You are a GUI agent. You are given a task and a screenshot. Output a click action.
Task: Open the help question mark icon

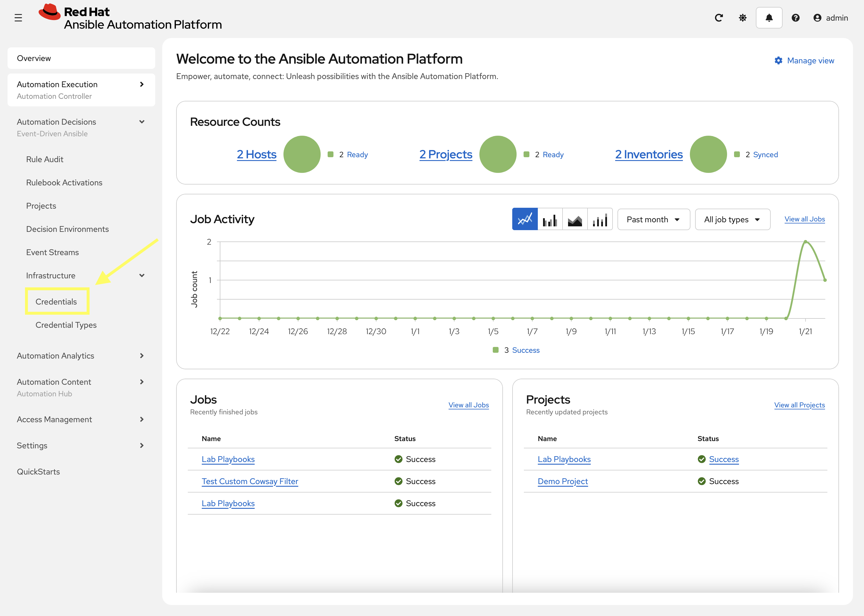(x=795, y=18)
